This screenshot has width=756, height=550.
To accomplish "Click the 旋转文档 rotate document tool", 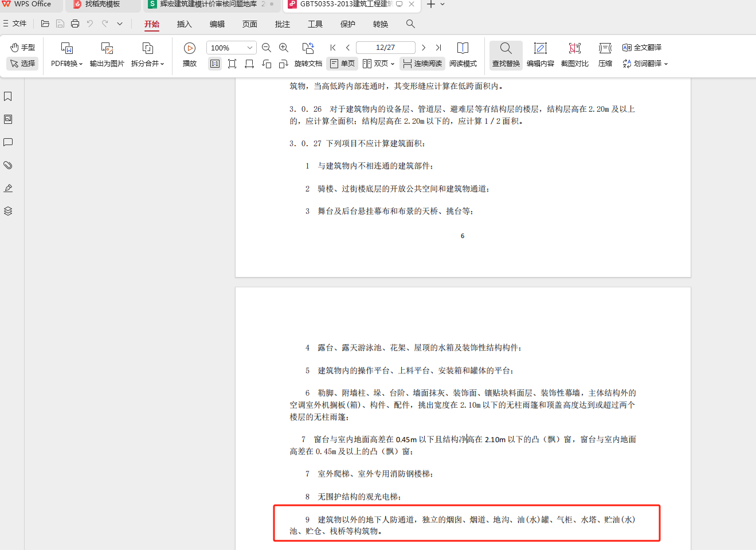I will click(308, 55).
